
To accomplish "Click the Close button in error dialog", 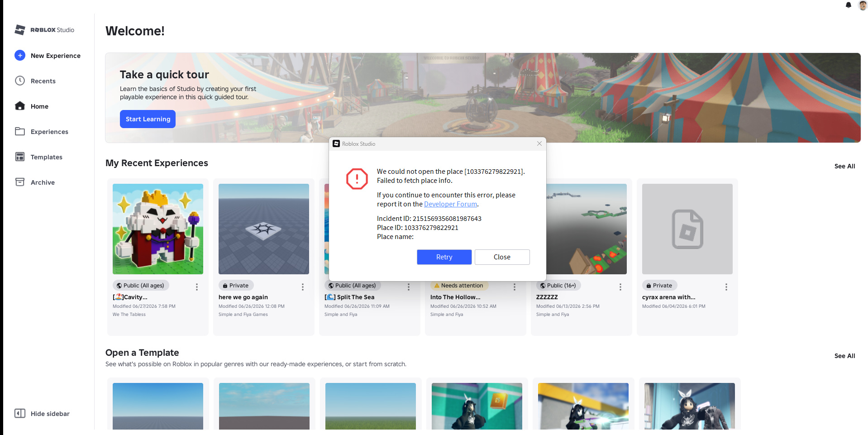I will tap(502, 257).
